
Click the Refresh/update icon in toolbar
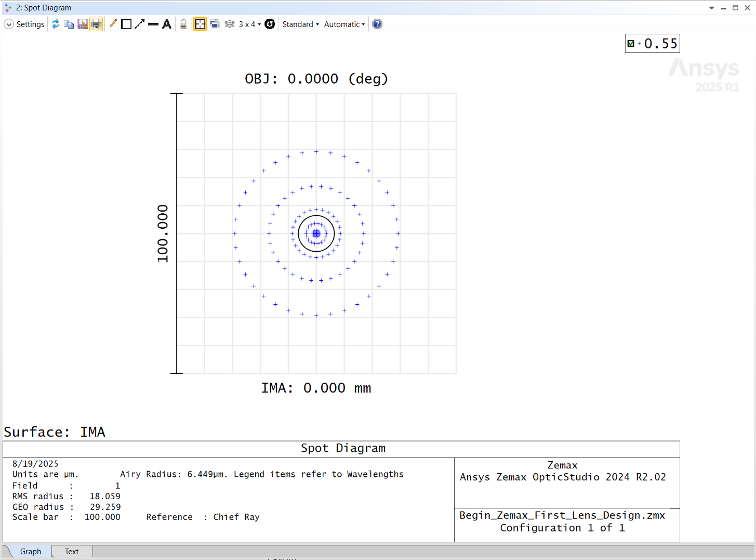pyautogui.click(x=56, y=24)
